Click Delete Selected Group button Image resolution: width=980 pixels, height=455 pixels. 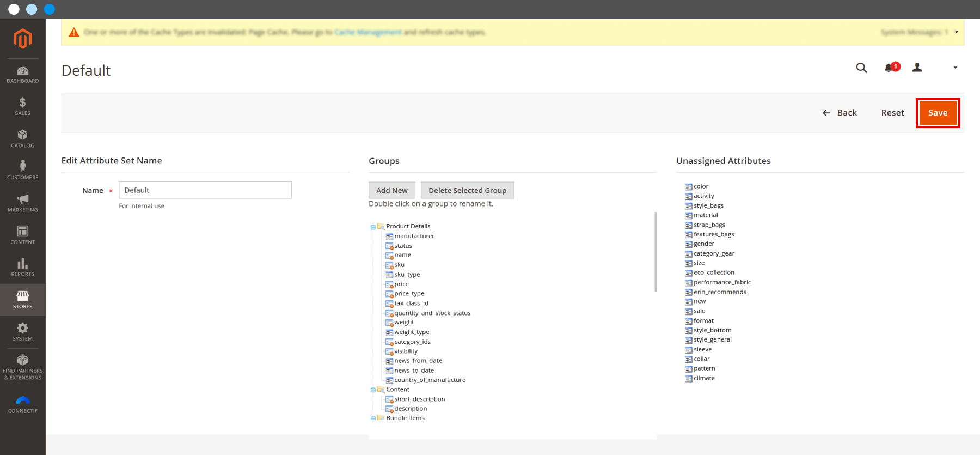468,190
